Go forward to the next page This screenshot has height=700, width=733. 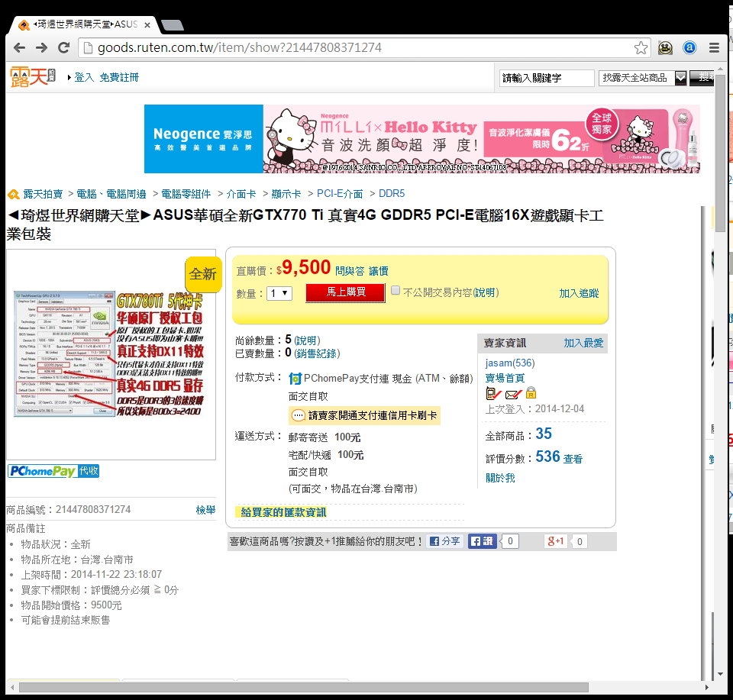[41, 47]
